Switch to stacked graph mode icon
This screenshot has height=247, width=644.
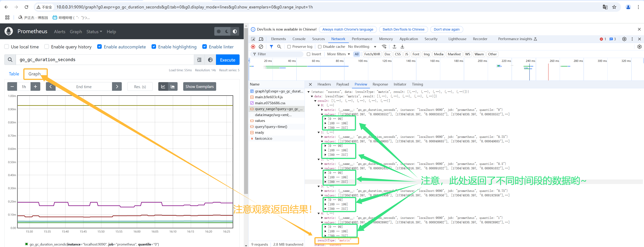(173, 87)
